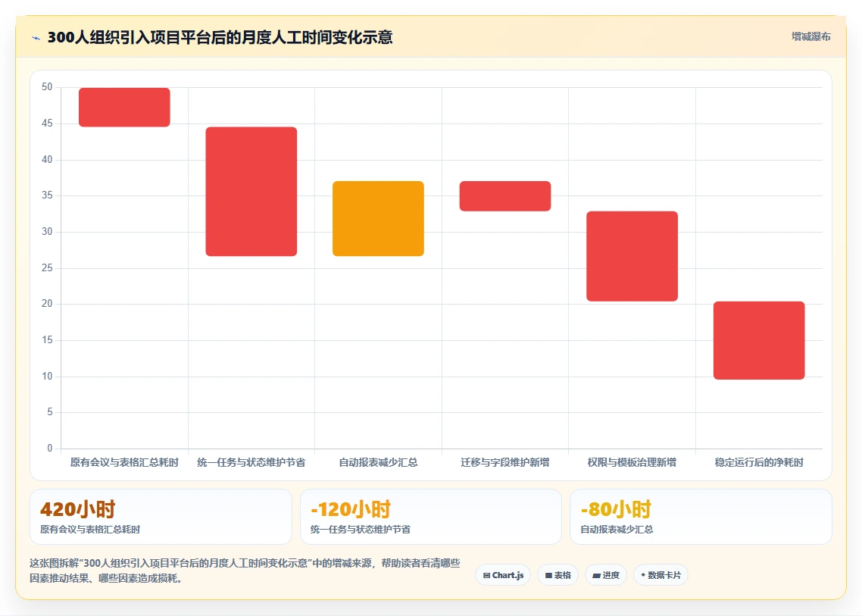Click the Chart.js tag chip
The image size is (862, 616).
[x=503, y=575]
